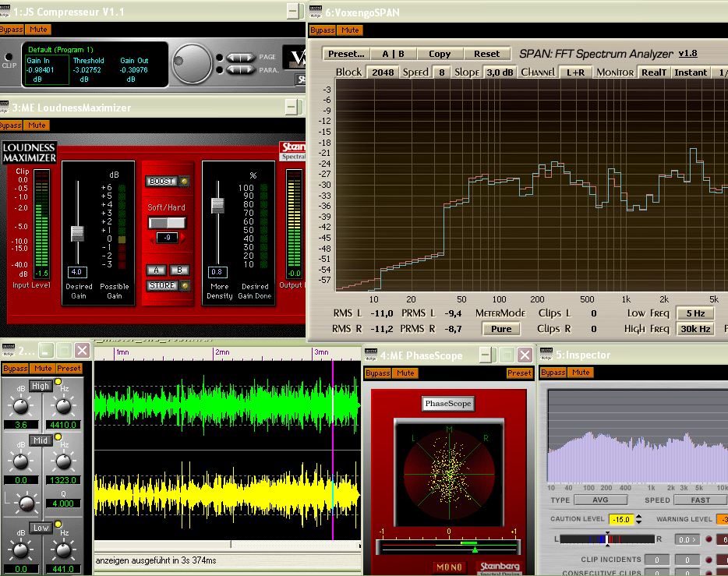Image resolution: width=728 pixels, height=576 pixels.
Task: Click the A | B compare button in SPAN
Action: [x=394, y=54]
